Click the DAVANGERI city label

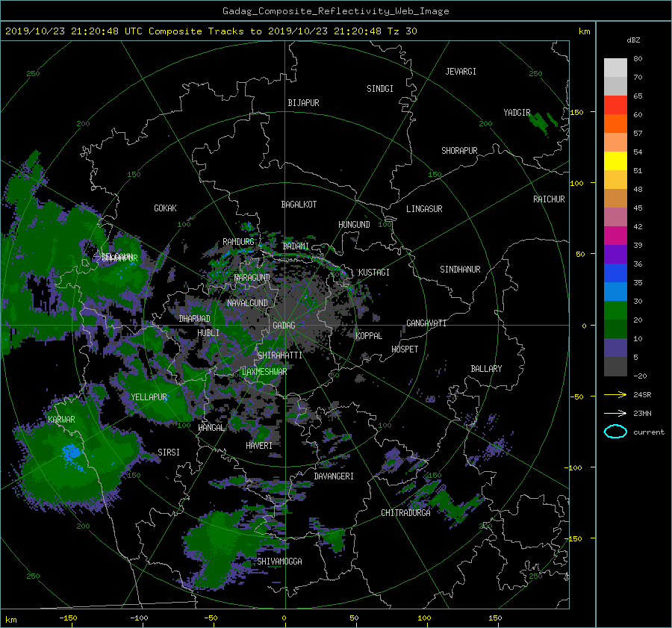click(334, 476)
